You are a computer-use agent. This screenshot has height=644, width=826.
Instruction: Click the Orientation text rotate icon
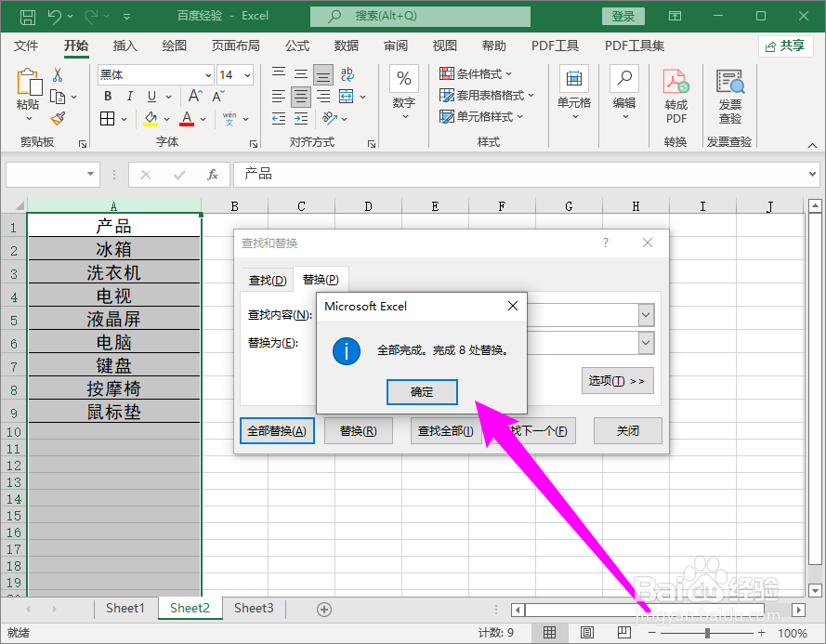[330, 119]
